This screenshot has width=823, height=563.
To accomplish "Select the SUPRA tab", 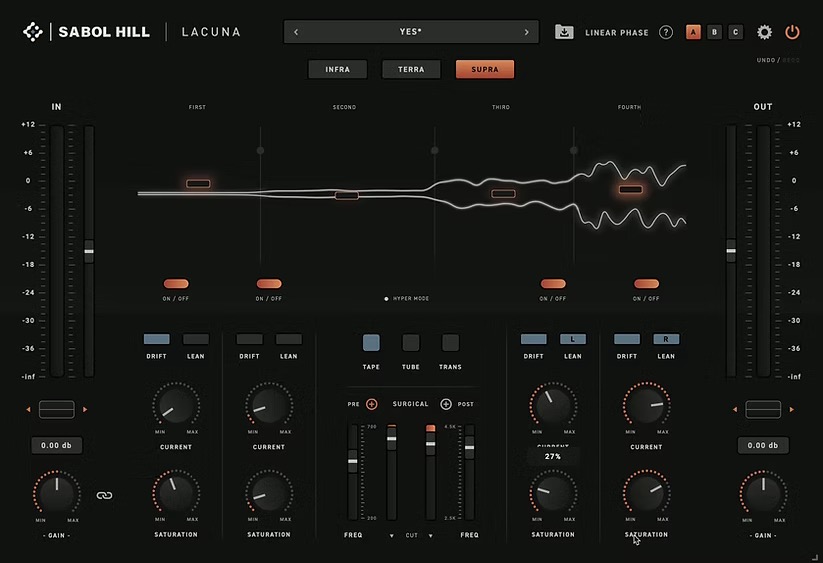I will pyautogui.click(x=485, y=69).
